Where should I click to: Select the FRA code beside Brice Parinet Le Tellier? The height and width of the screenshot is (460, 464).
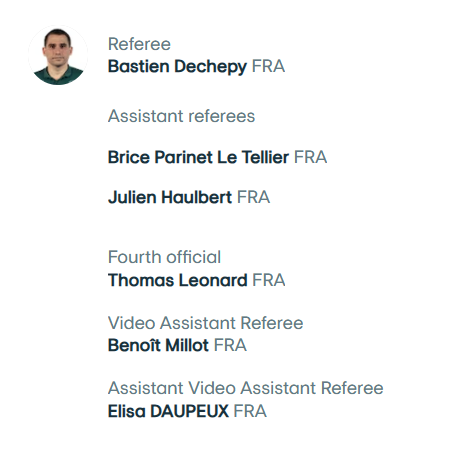click(x=310, y=157)
